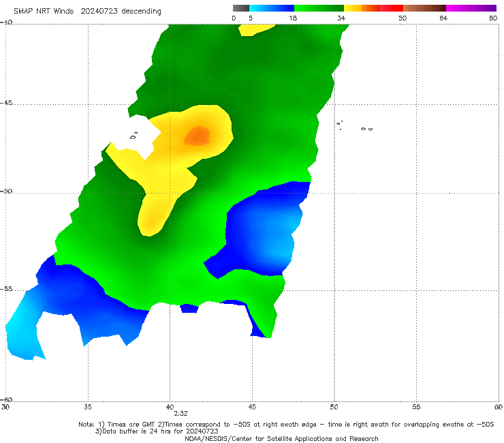Pick the magenta-purple segment of the color bar
504x443 pixels.
[471, 8]
